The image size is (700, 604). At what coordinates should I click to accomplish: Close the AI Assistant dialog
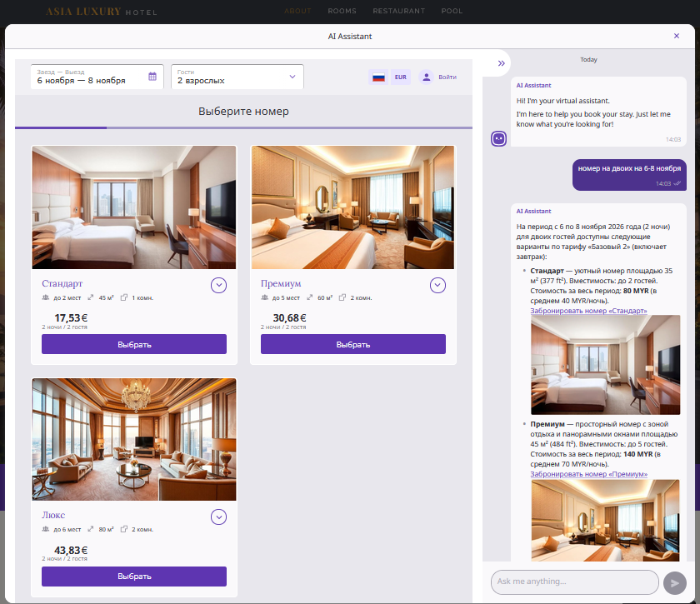coord(677,36)
